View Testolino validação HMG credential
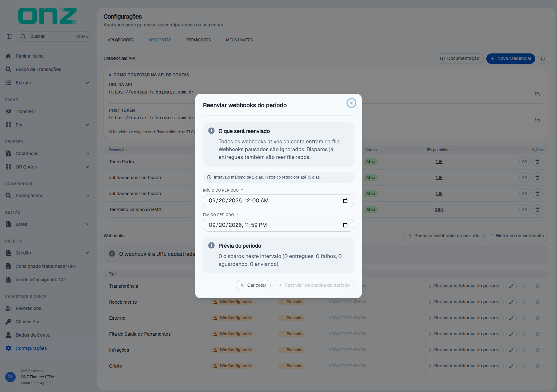The image size is (557, 392). click(x=524, y=210)
